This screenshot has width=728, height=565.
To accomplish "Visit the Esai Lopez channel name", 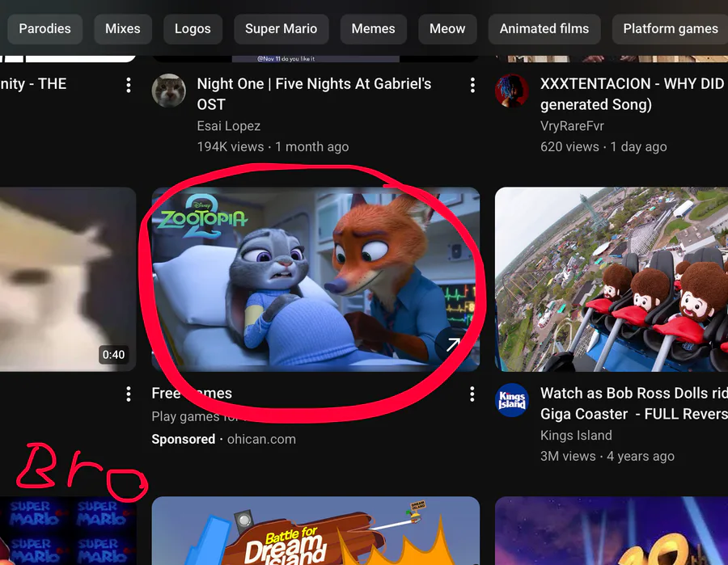I will [228, 126].
